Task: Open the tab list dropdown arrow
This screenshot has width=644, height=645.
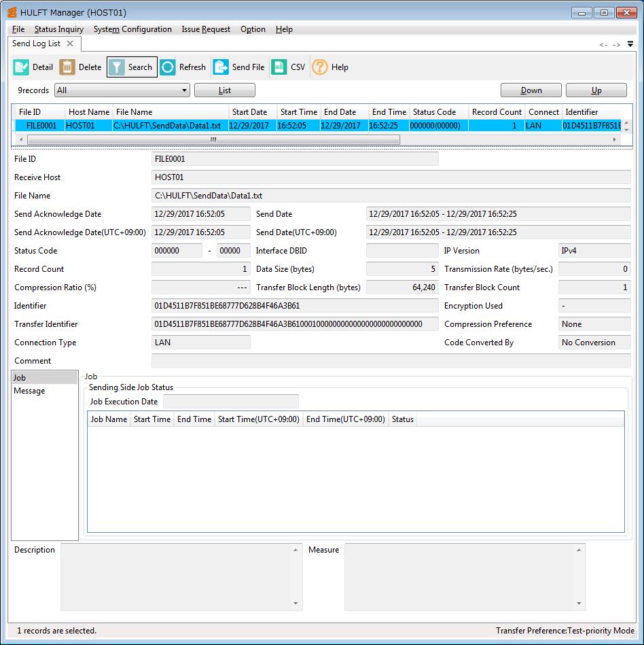Action: point(630,43)
